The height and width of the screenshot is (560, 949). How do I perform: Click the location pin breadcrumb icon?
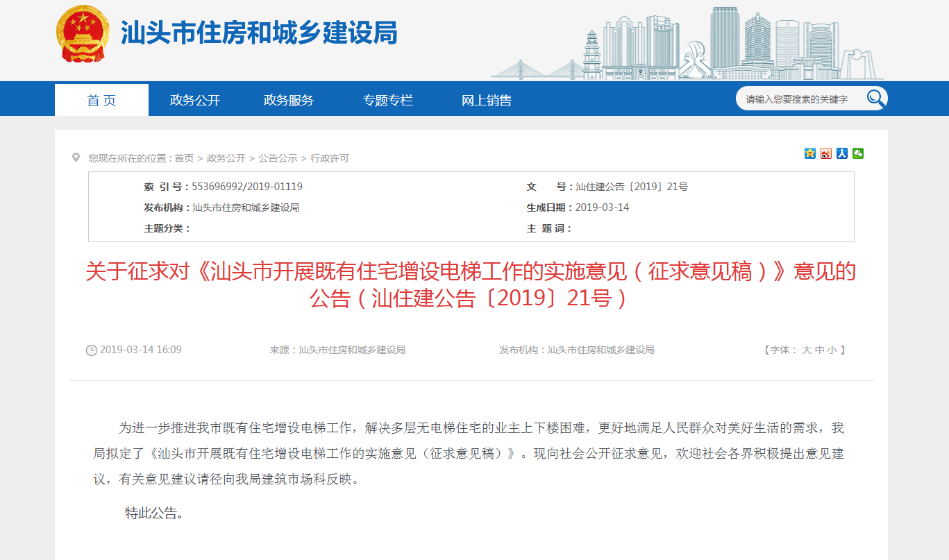point(76,158)
